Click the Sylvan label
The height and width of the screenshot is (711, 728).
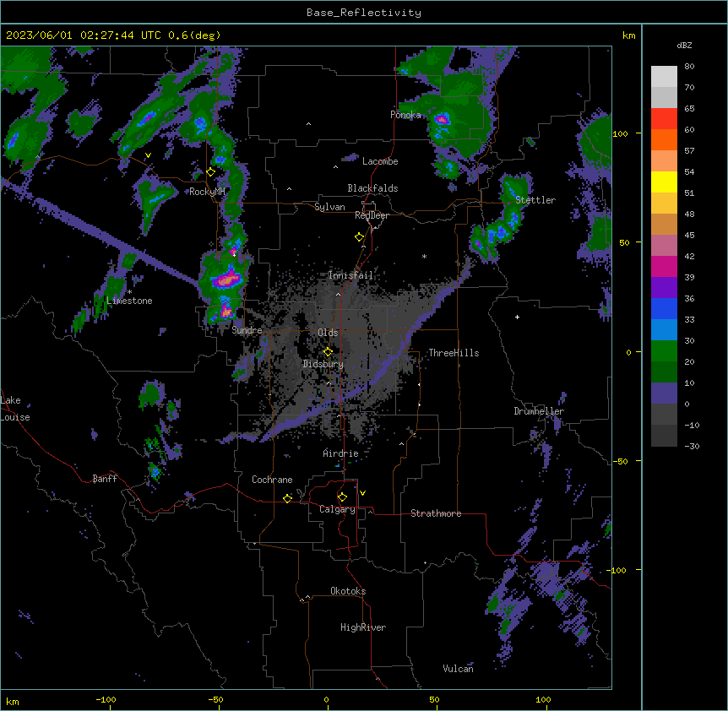(329, 207)
